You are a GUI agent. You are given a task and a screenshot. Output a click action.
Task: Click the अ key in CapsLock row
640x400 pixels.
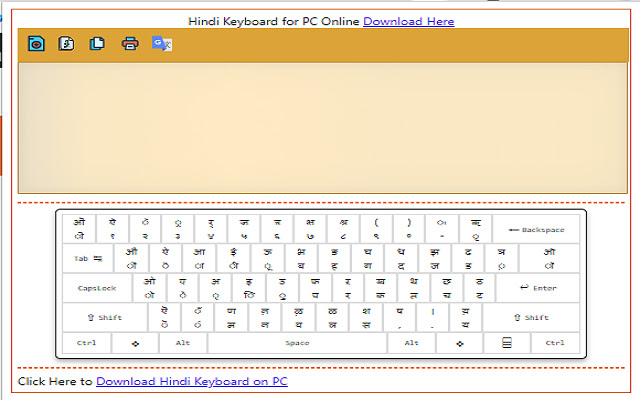click(216, 288)
